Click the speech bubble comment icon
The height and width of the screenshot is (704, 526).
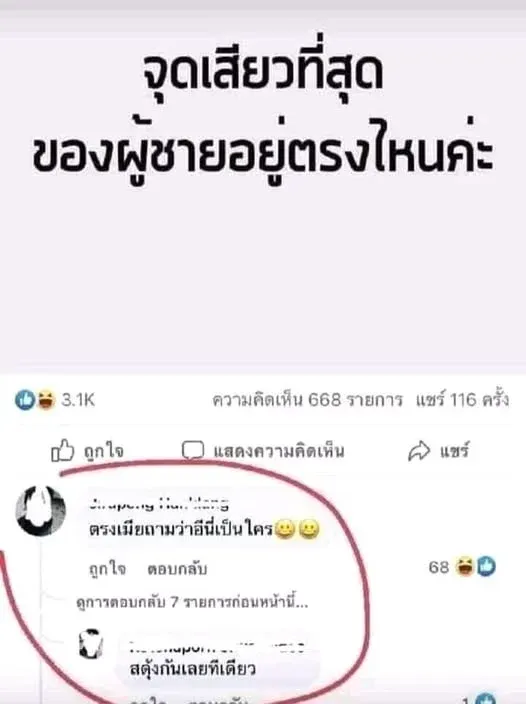tap(193, 450)
